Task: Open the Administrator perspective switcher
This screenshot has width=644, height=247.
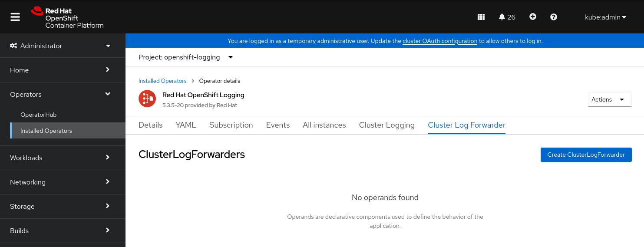Action: tap(63, 46)
